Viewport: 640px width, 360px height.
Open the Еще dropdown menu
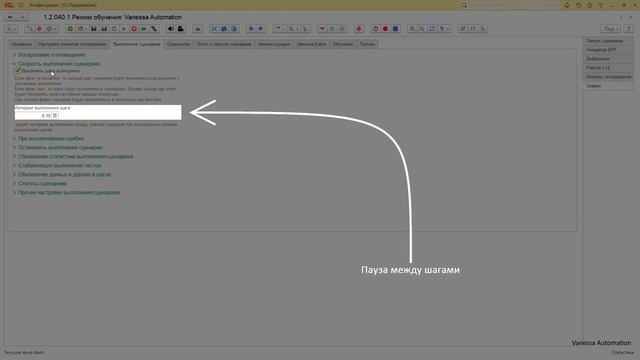click(611, 29)
